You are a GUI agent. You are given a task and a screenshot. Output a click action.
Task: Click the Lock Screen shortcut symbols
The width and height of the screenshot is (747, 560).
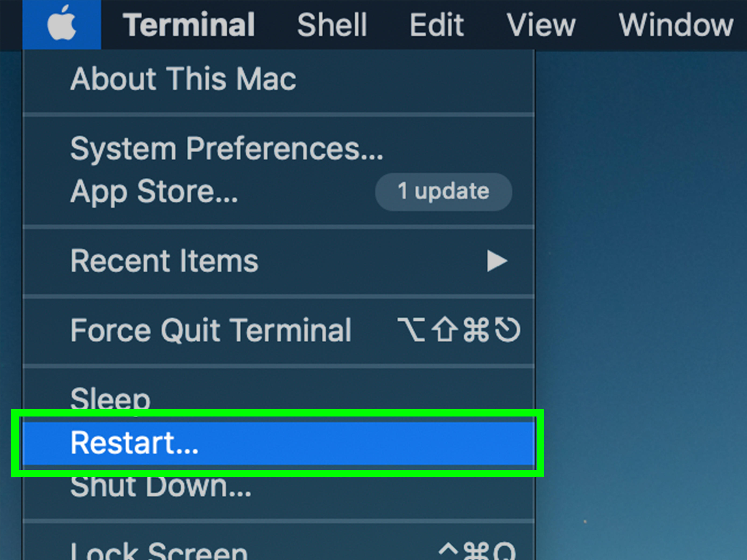click(x=477, y=550)
